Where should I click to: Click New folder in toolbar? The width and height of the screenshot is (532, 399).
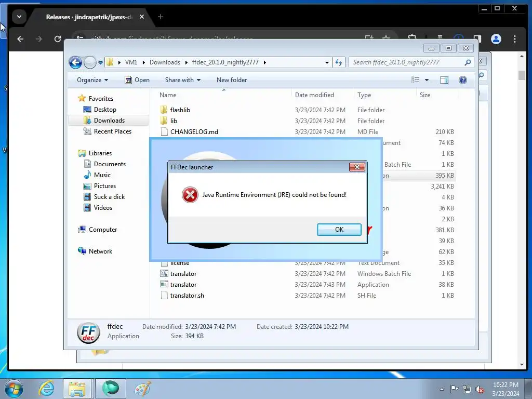(232, 80)
